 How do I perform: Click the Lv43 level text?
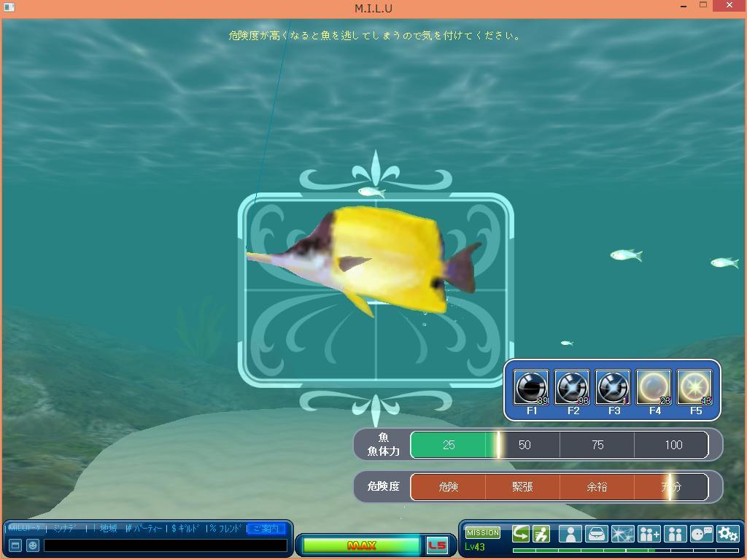(x=474, y=547)
